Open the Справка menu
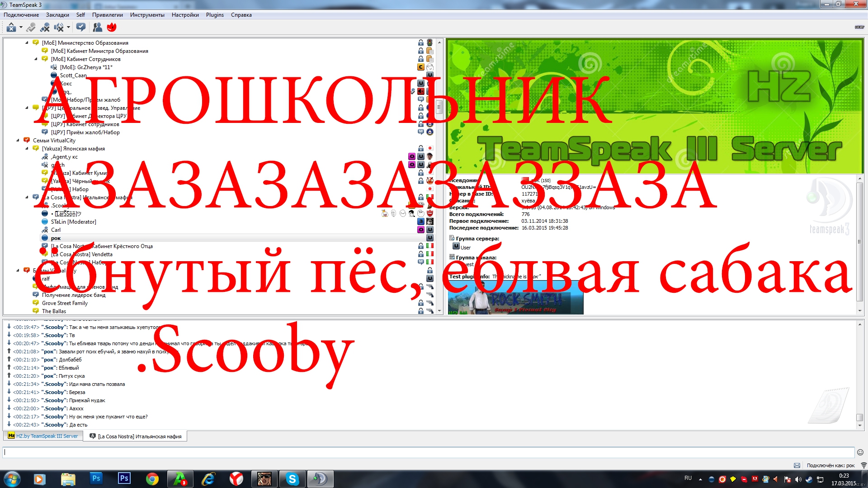Image resolution: width=868 pixels, height=488 pixels. 241,15
